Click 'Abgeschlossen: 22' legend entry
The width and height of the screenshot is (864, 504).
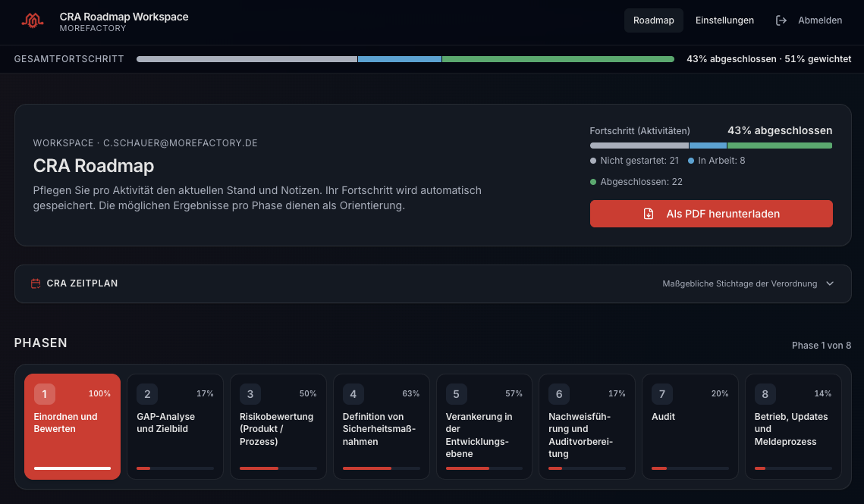pyautogui.click(x=636, y=182)
